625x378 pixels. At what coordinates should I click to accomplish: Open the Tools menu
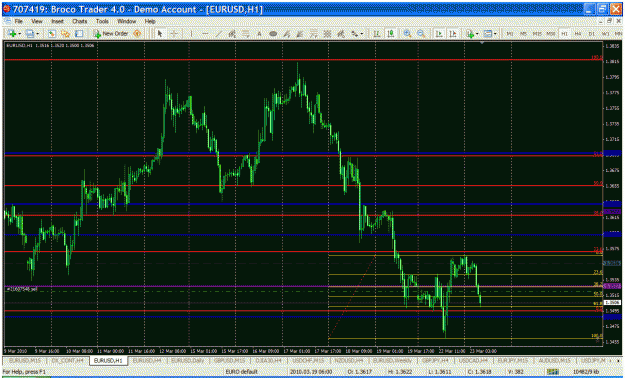coord(102,21)
